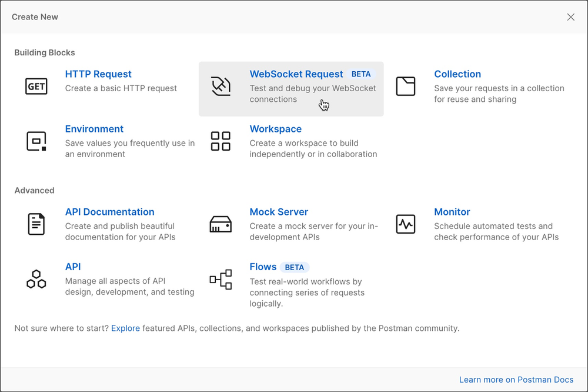Click the WebSocket Request icon
Image resolution: width=588 pixels, height=392 pixels.
point(220,85)
